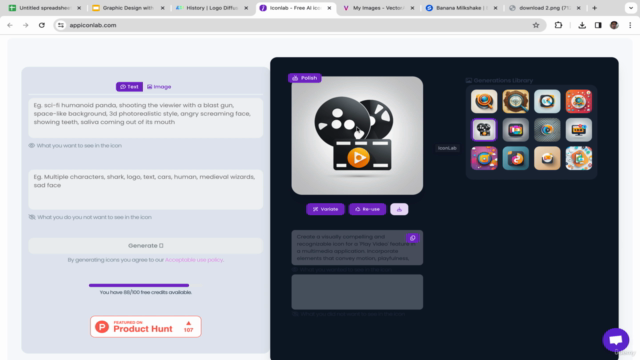Open the Chrome three-dot menu
This screenshot has height=360, width=640.
point(630,25)
